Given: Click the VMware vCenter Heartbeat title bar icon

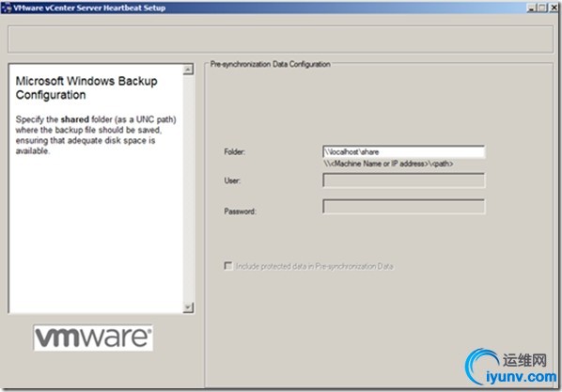Looking at the screenshot, I should click(6, 8).
